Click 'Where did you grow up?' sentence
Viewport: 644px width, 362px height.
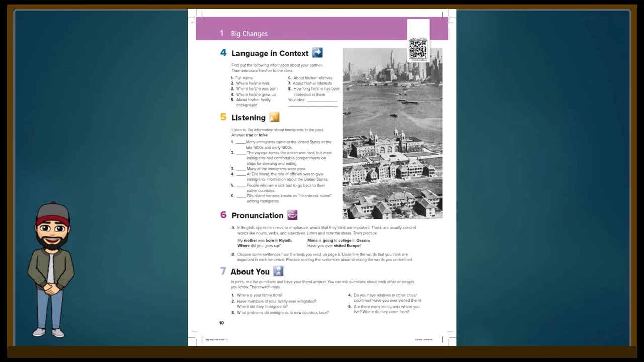coord(258,246)
